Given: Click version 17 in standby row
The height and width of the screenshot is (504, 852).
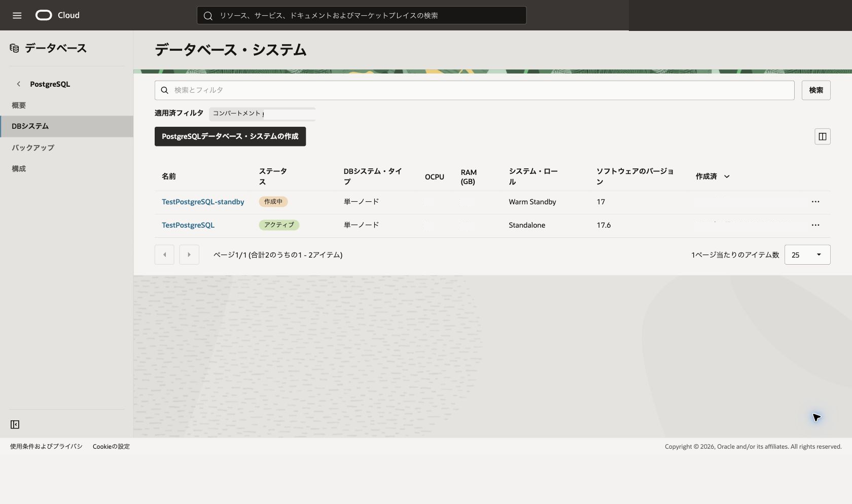Looking at the screenshot, I should (x=600, y=202).
